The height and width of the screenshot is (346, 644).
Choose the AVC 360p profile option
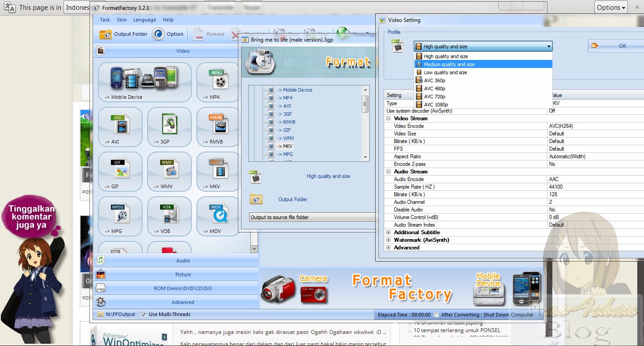(x=483, y=80)
